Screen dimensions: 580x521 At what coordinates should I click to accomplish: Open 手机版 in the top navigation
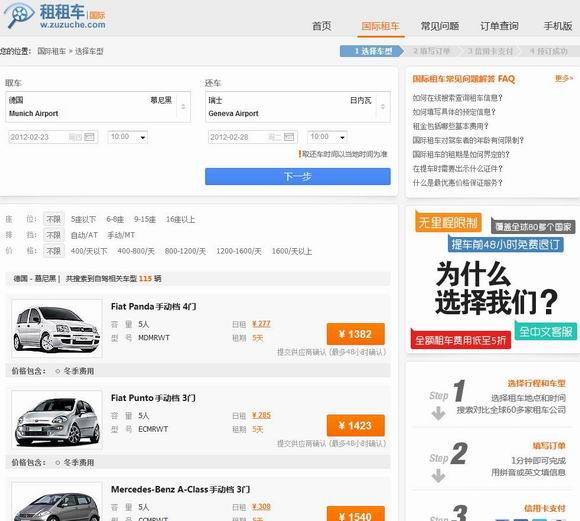pyautogui.click(x=558, y=26)
